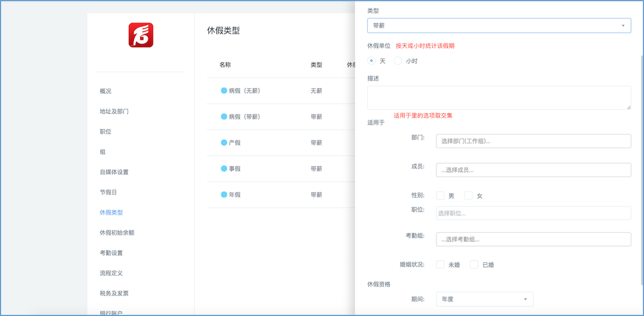The height and width of the screenshot is (316, 644).
Task: Open the 选择职位 selector
Action: (533, 213)
